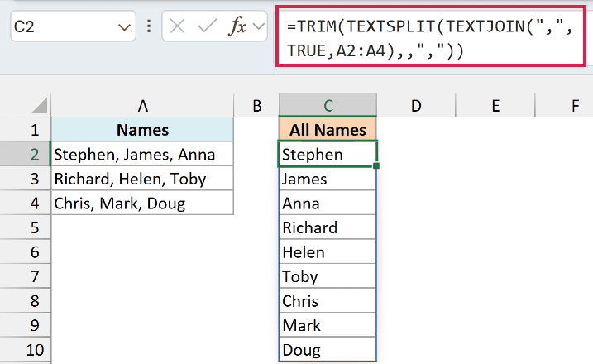Image resolution: width=593 pixels, height=364 pixels.
Task: Click the Richard cell in column C
Action: (x=328, y=227)
